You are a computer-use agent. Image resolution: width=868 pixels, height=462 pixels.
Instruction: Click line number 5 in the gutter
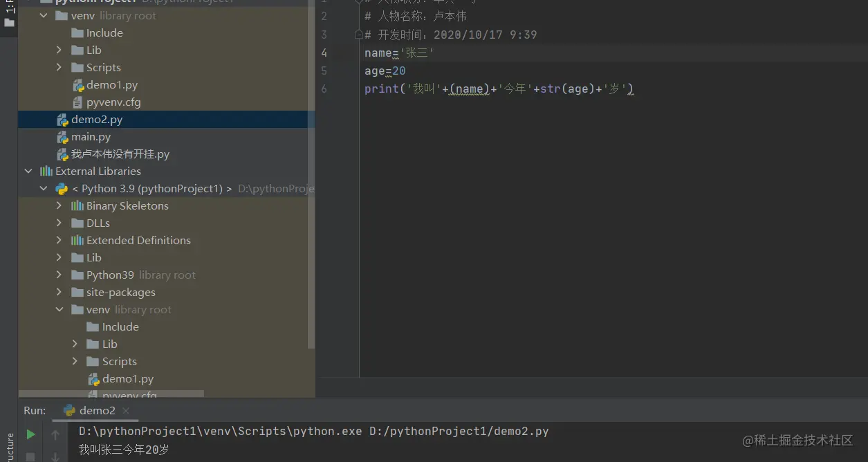click(x=324, y=71)
